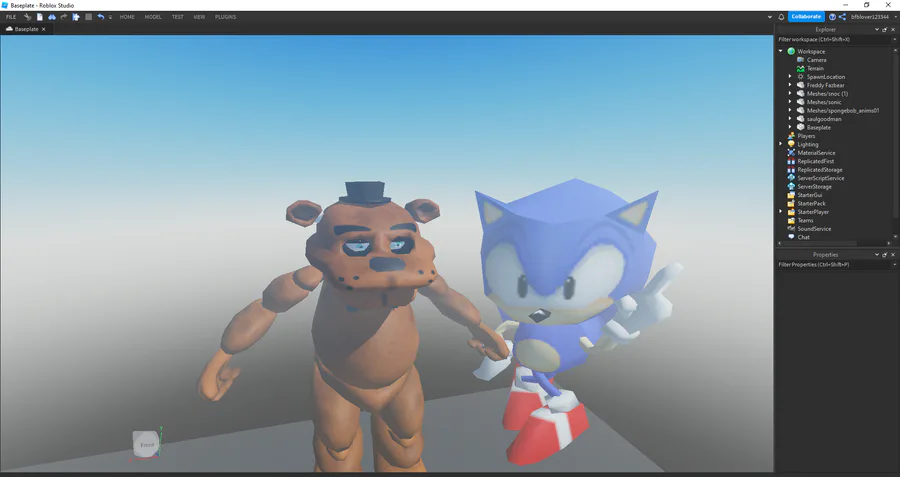The image size is (900, 477).
Task: Click the Collaborate button
Action: pyautogui.click(x=806, y=17)
